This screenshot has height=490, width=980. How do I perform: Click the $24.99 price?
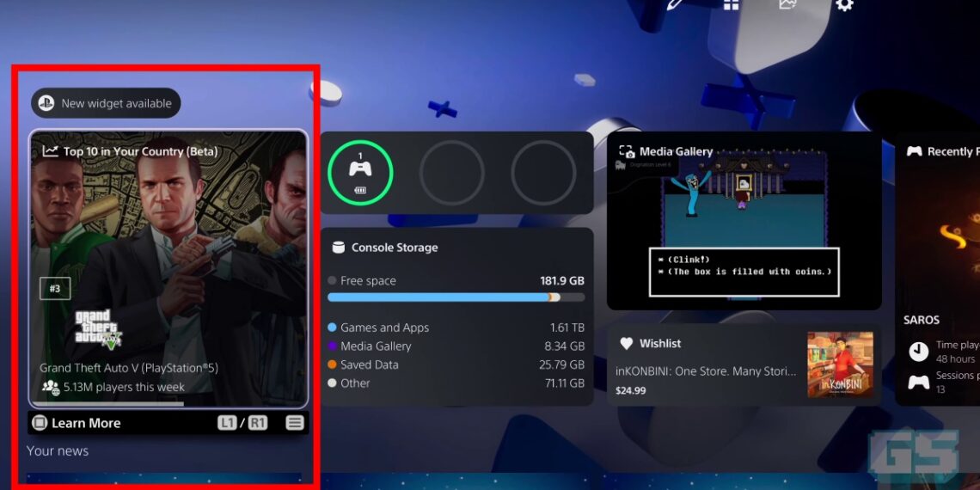coord(631,390)
